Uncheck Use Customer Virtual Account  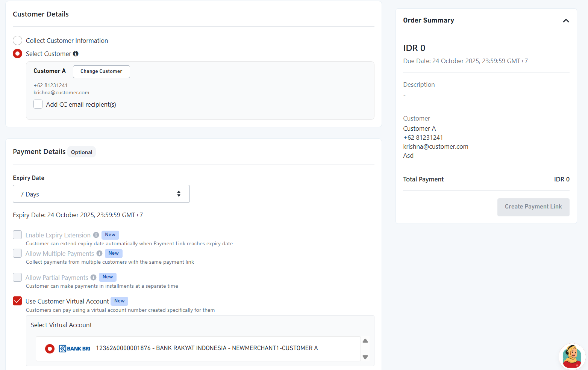(18, 301)
